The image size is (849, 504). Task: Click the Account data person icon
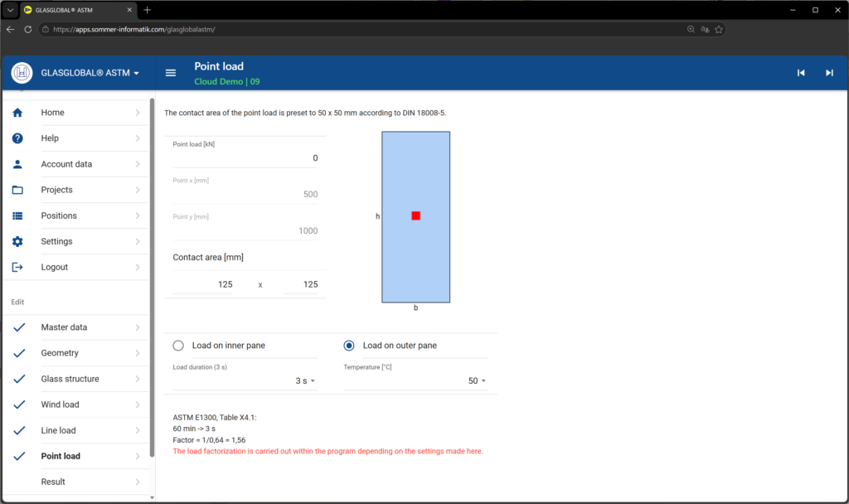pyautogui.click(x=17, y=164)
